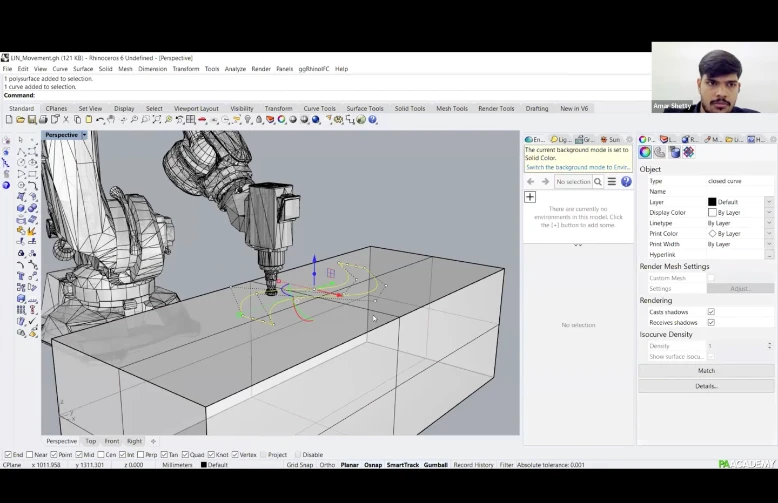The height and width of the screenshot is (503, 778).
Task: Click the Undo arrow icon in toolbar
Action: coord(100,120)
